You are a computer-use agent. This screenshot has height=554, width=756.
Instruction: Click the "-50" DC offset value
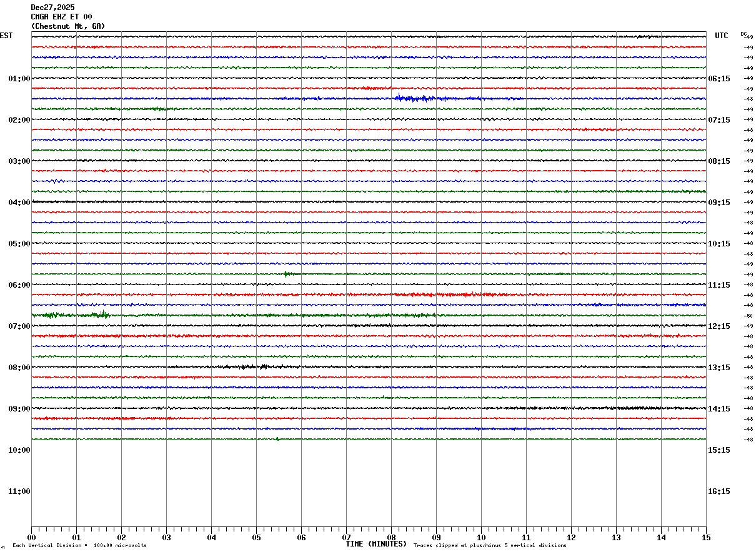click(x=748, y=316)
